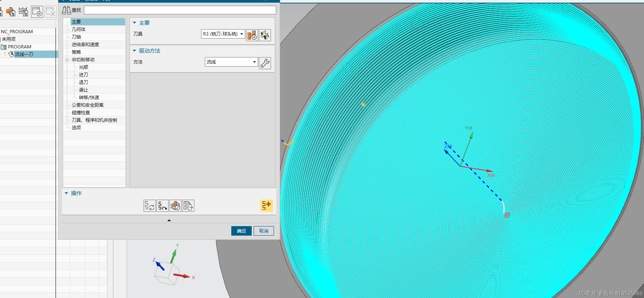Click the XM axis label in viewport

coord(491,175)
